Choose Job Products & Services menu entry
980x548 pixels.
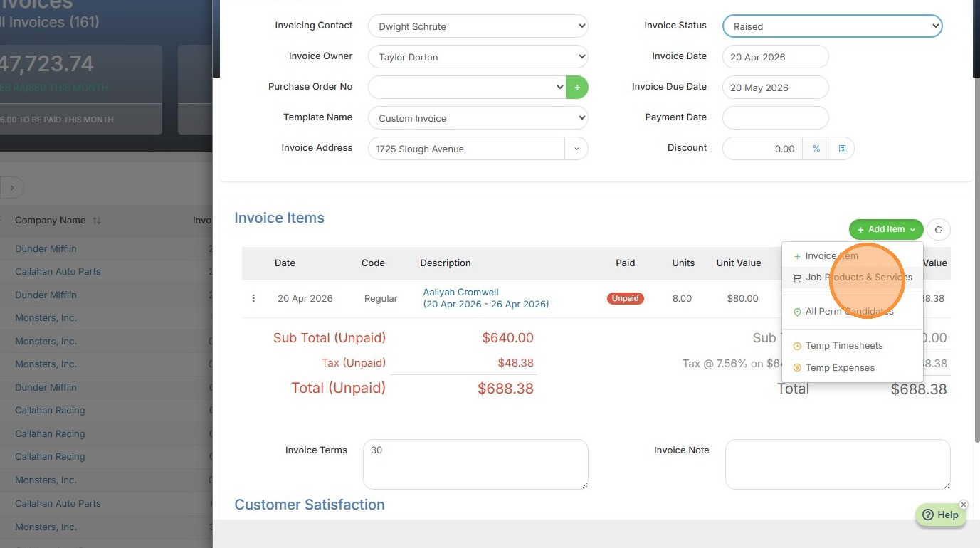(x=858, y=278)
